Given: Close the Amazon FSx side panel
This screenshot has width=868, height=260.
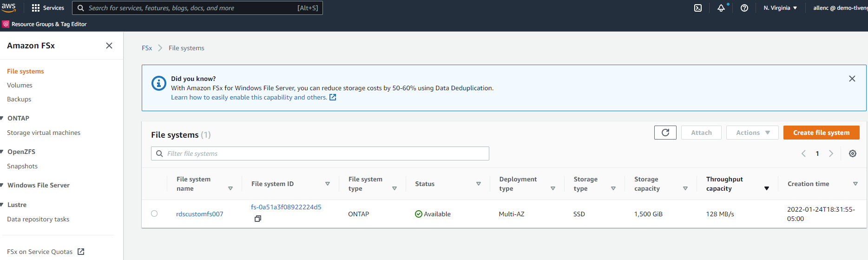Looking at the screenshot, I should click(109, 46).
